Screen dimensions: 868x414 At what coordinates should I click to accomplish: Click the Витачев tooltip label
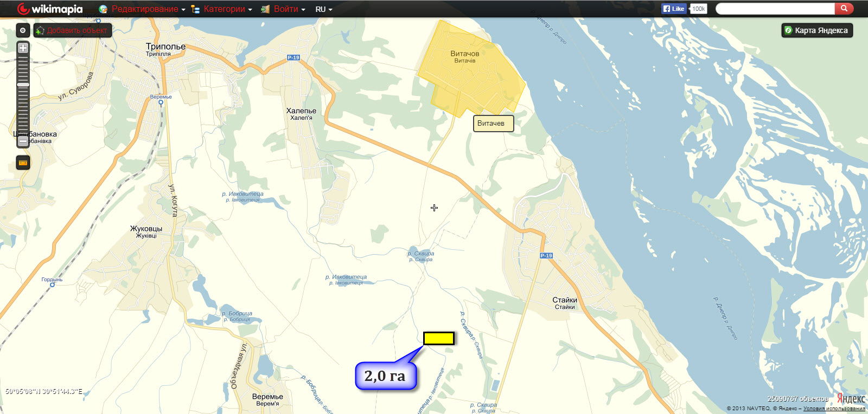(493, 123)
